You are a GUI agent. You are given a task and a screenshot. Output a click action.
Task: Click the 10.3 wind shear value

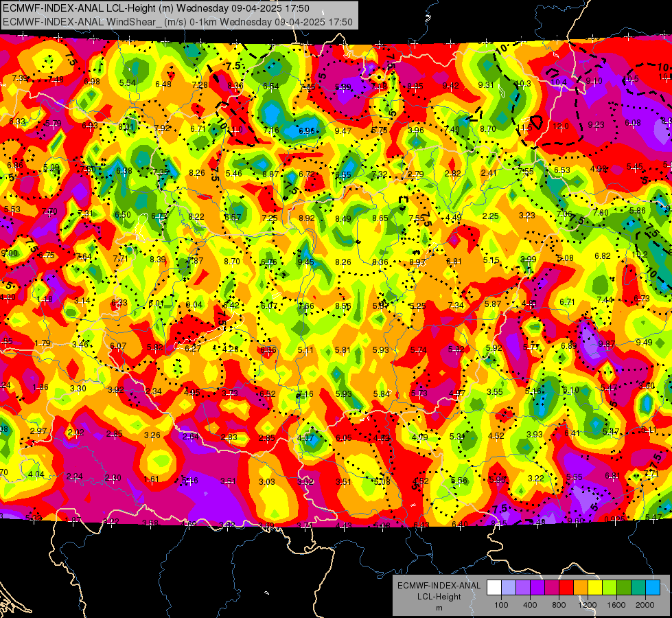523,84
